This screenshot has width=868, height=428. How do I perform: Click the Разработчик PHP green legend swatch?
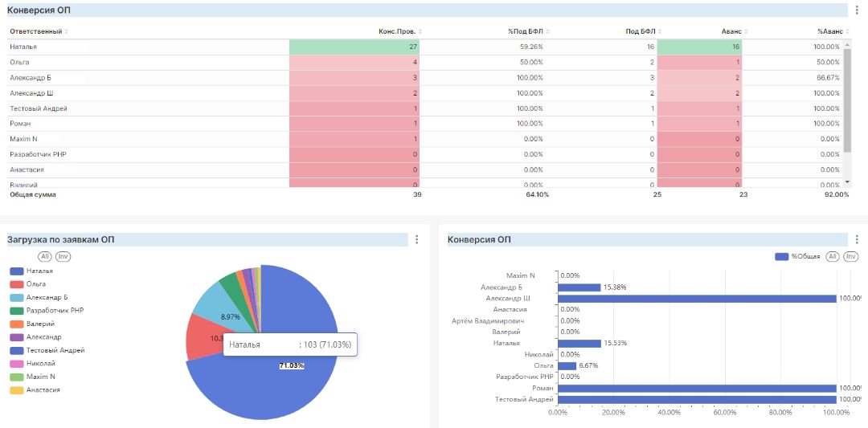[16, 311]
